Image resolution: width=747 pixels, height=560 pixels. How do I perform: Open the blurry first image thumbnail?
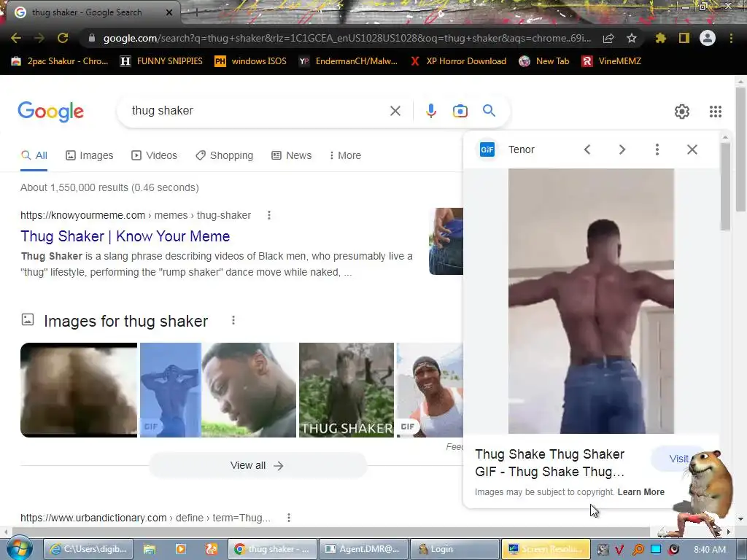[79, 390]
